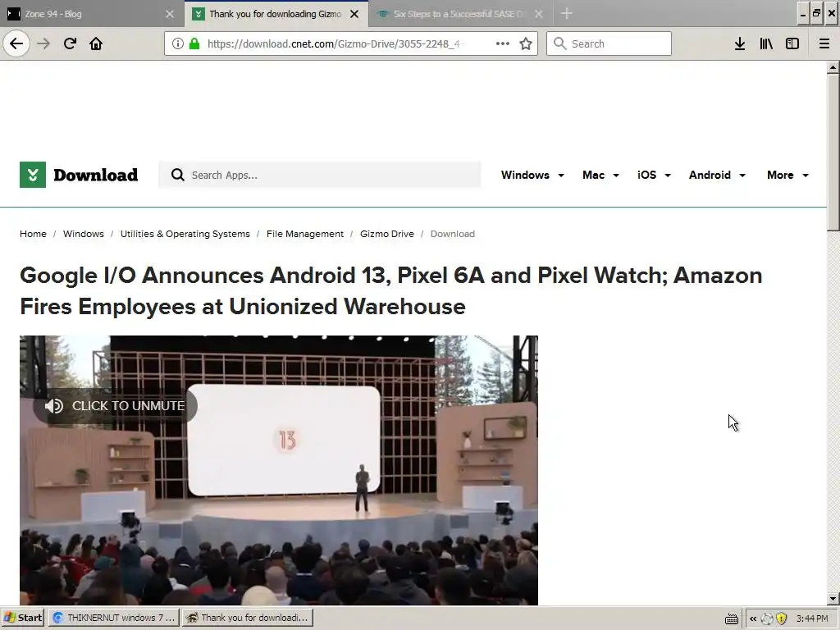The height and width of the screenshot is (630, 840).
Task: Switch to Six Steps to Successful SASE tab
Action: [460, 14]
